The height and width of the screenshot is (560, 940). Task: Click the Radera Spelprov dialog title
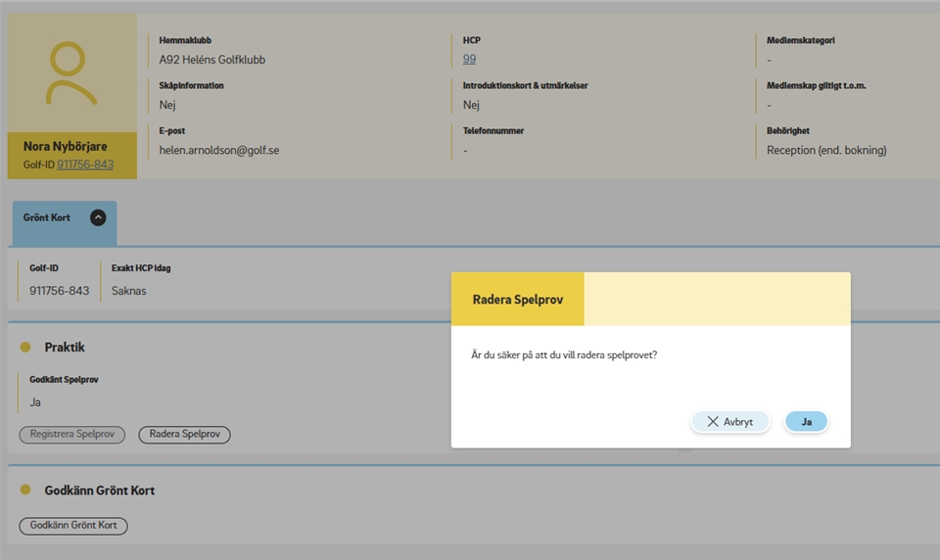coord(518,300)
